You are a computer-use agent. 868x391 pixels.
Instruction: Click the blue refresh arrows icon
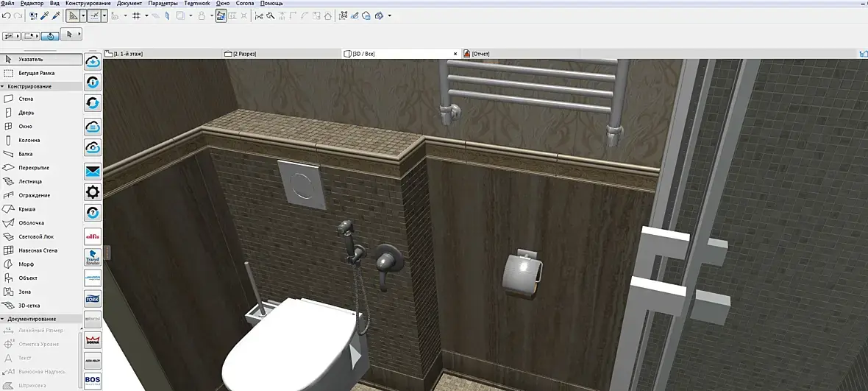(93, 103)
